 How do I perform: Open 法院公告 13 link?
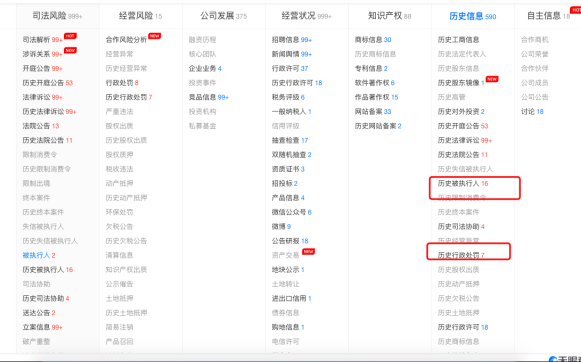pyautogui.click(x=41, y=126)
